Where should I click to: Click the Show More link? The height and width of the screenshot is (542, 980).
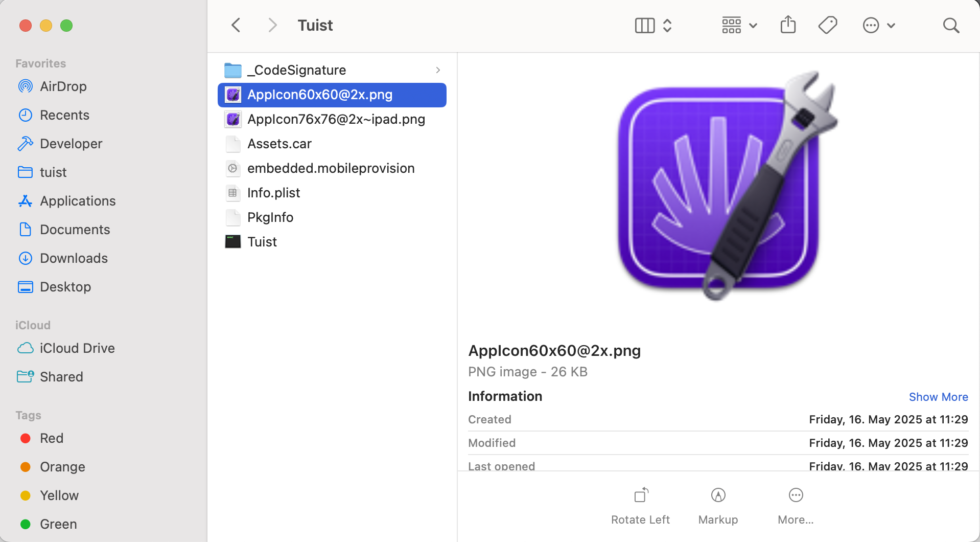pos(938,397)
